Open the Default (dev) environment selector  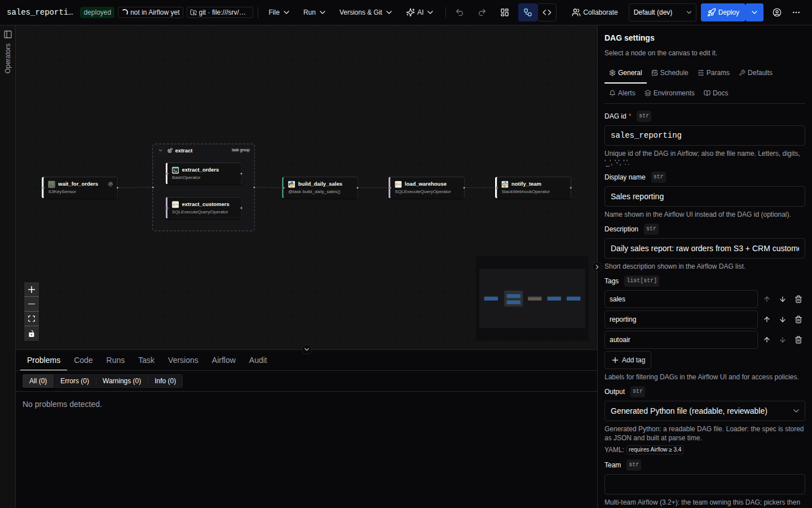663,12
